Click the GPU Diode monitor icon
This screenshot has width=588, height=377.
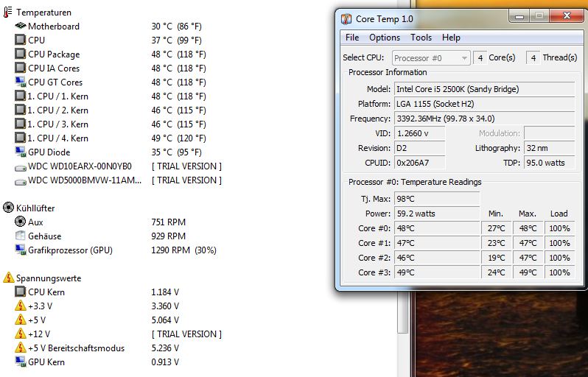coord(20,152)
